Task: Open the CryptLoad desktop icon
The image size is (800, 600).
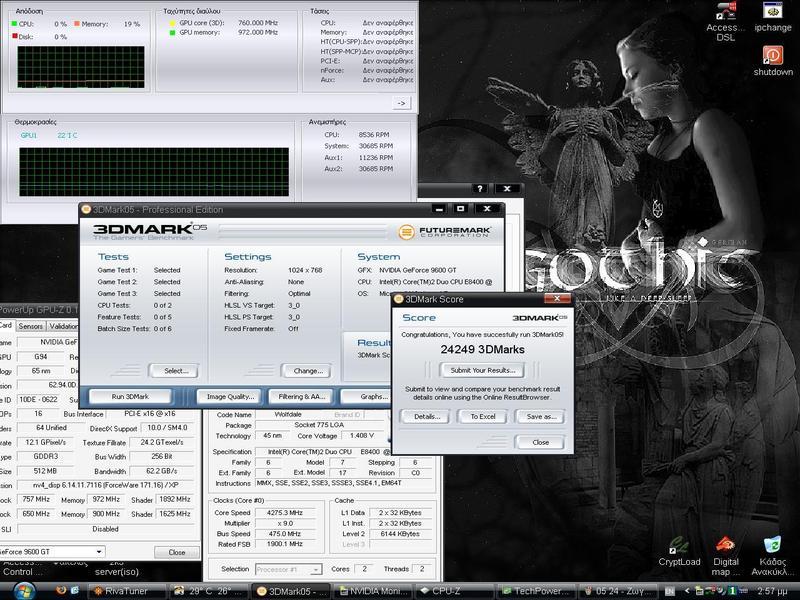Action: pyautogui.click(x=679, y=551)
